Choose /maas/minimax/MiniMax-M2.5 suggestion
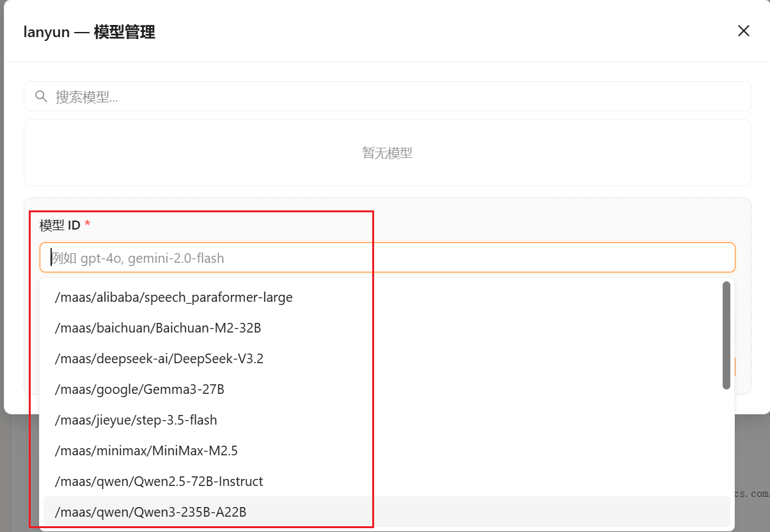This screenshot has width=770, height=532. (x=386, y=451)
